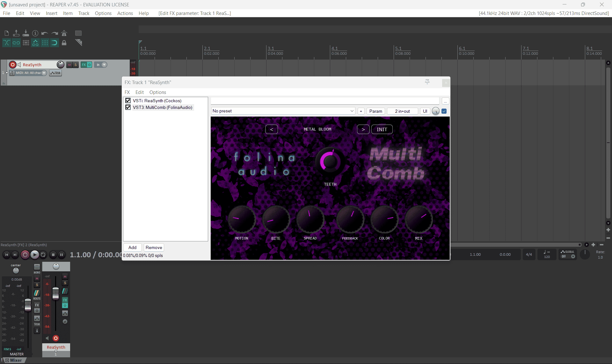Uncheck VST3: MultiComb (FolinaAudio) checkbox

[128, 107]
